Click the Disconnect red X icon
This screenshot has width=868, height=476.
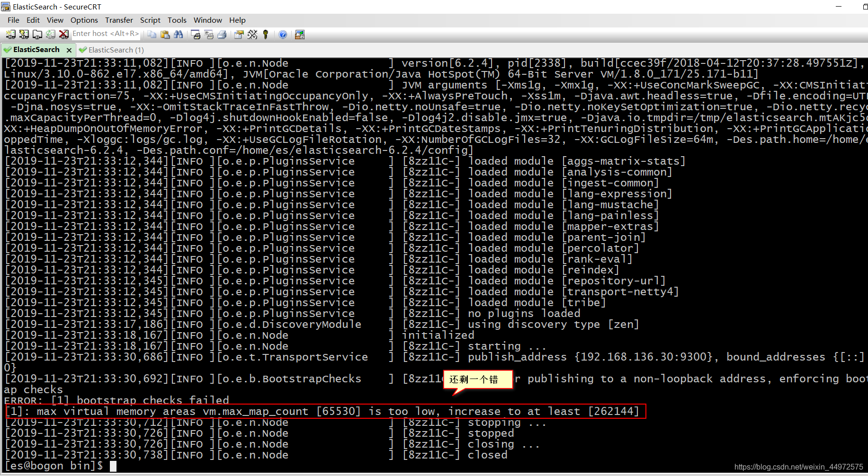tap(63, 35)
